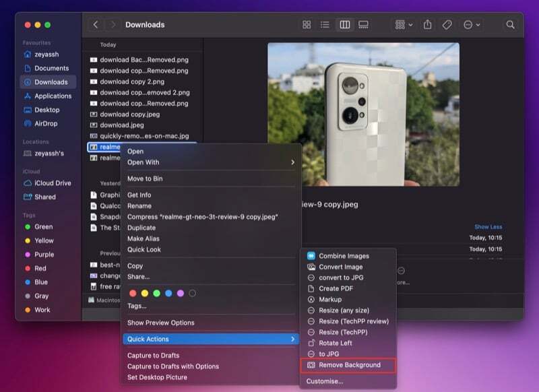Click the Finder search magnifier icon

click(511, 25)
